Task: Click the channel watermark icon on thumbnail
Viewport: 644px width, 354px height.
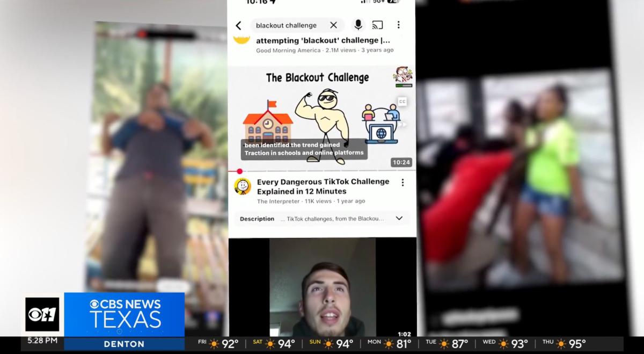Action: pyautogui.click(x=402, y=75)
